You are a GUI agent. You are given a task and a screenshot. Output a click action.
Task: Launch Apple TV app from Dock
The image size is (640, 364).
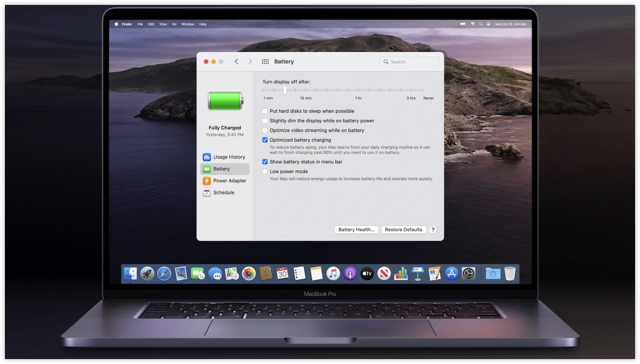click(367, 273)
